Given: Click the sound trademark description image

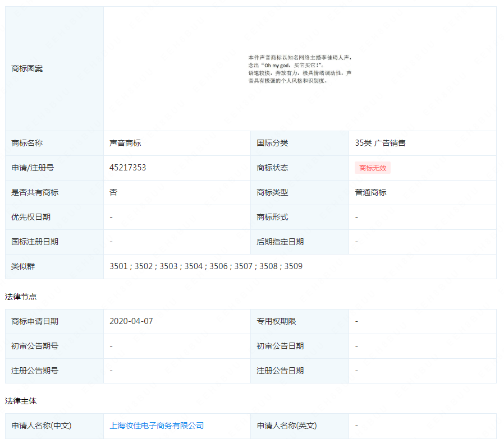Looking at the screenshot, I should (300, 69).
